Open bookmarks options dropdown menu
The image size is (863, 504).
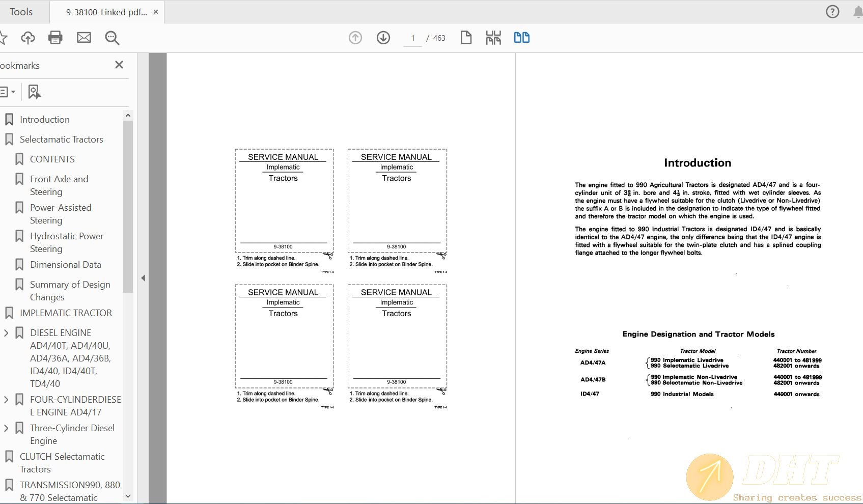7,92
